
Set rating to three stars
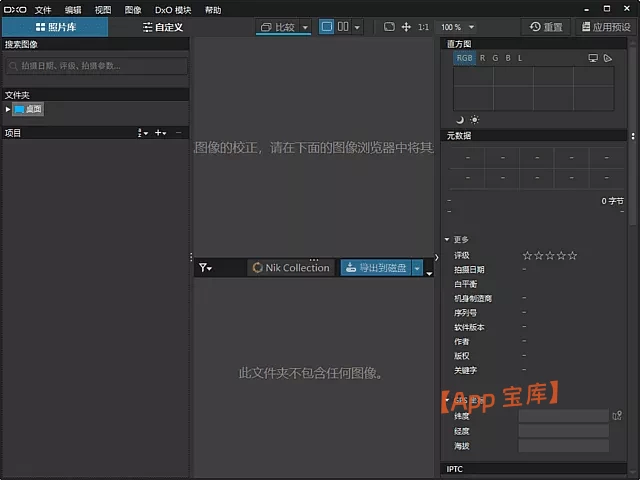click(550, 256)
